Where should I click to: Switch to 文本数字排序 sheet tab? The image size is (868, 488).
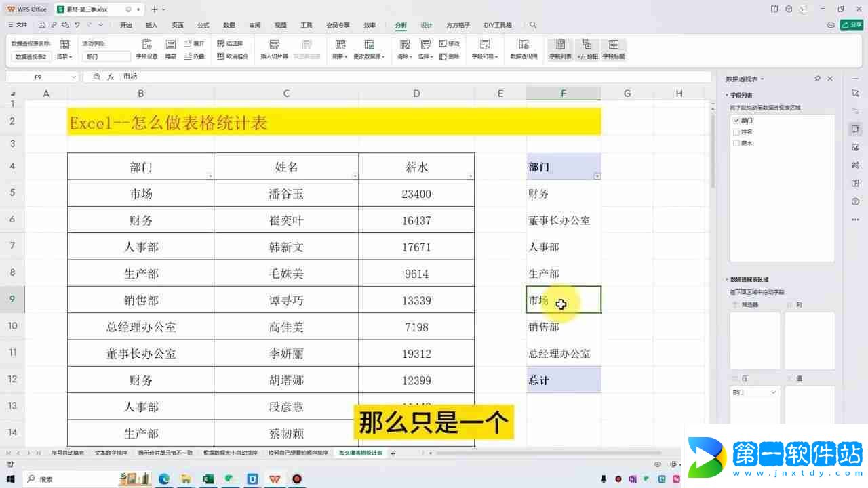tap(111, 453)
